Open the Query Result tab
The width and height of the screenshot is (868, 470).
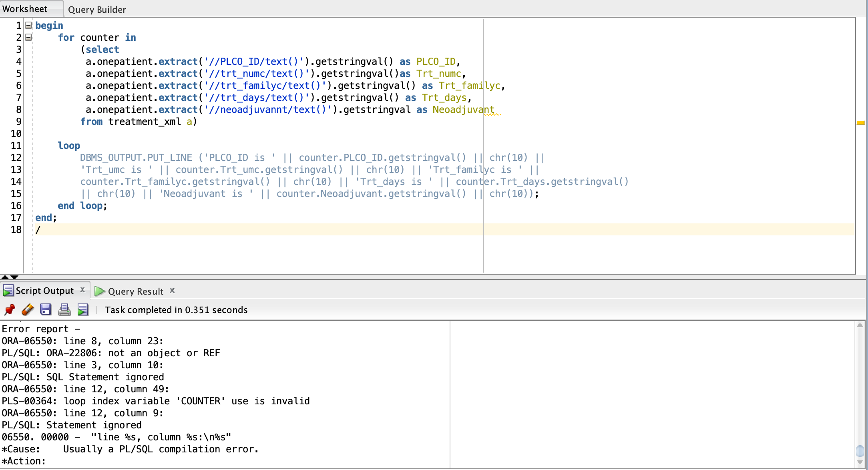pyautogui.click(x=135, y=291)
